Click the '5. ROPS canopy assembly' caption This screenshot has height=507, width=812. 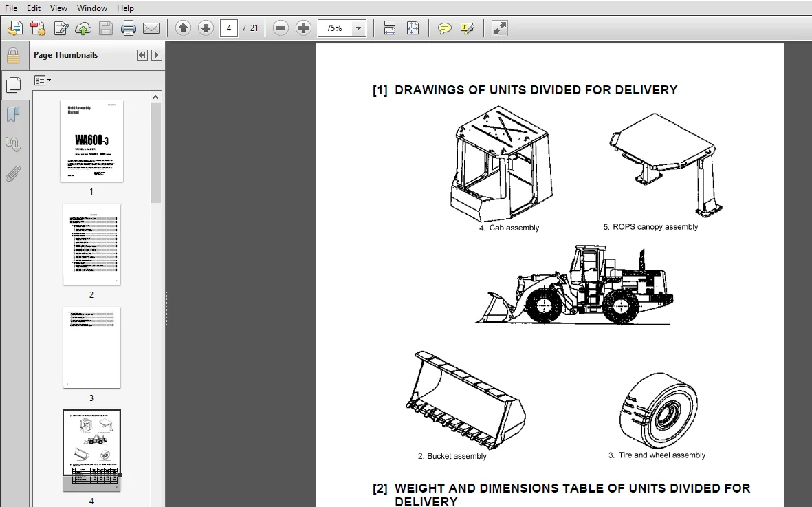point(650,227)
